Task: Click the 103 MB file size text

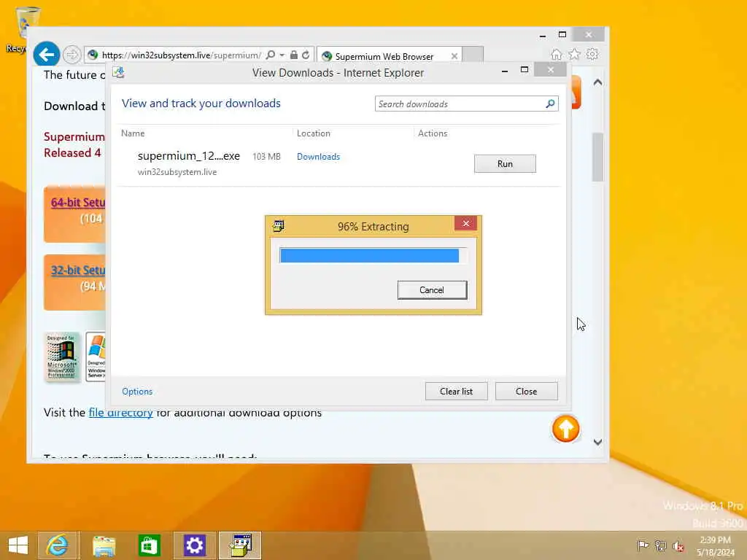Action: click(266, 156)
